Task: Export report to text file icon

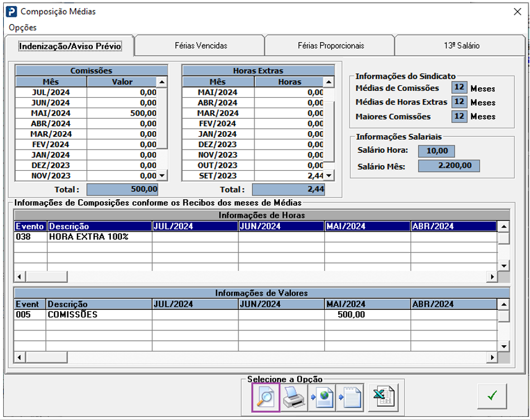Action: tap(349, 397)
